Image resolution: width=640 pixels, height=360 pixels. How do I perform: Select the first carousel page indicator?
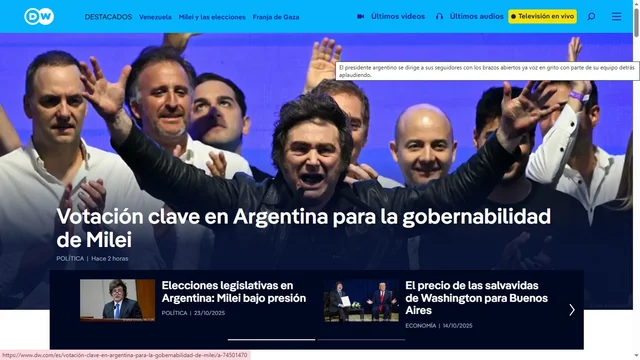click(x=271, y=340)
